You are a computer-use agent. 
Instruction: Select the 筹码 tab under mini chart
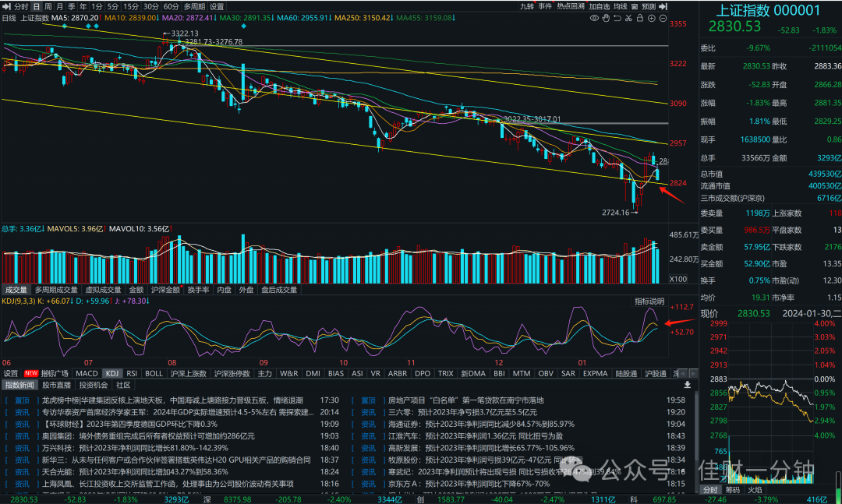tap(732, 489)
